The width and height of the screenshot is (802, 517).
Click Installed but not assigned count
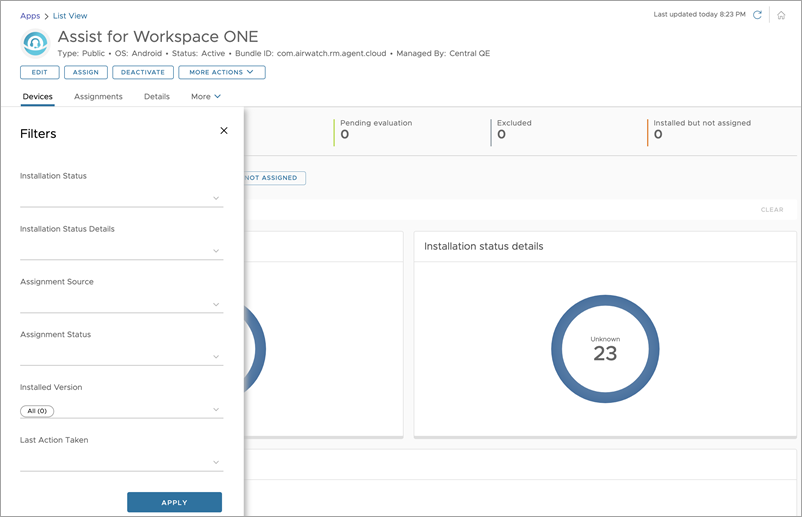point(658,134)
